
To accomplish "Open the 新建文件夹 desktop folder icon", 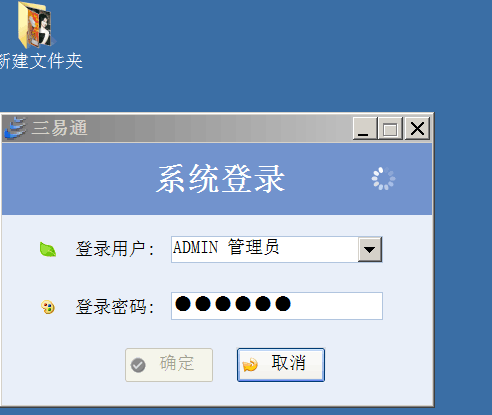I will point(35,25).
